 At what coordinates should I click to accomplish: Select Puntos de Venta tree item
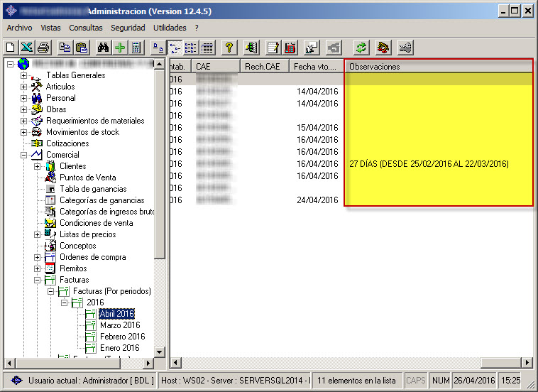click(87, 178)
